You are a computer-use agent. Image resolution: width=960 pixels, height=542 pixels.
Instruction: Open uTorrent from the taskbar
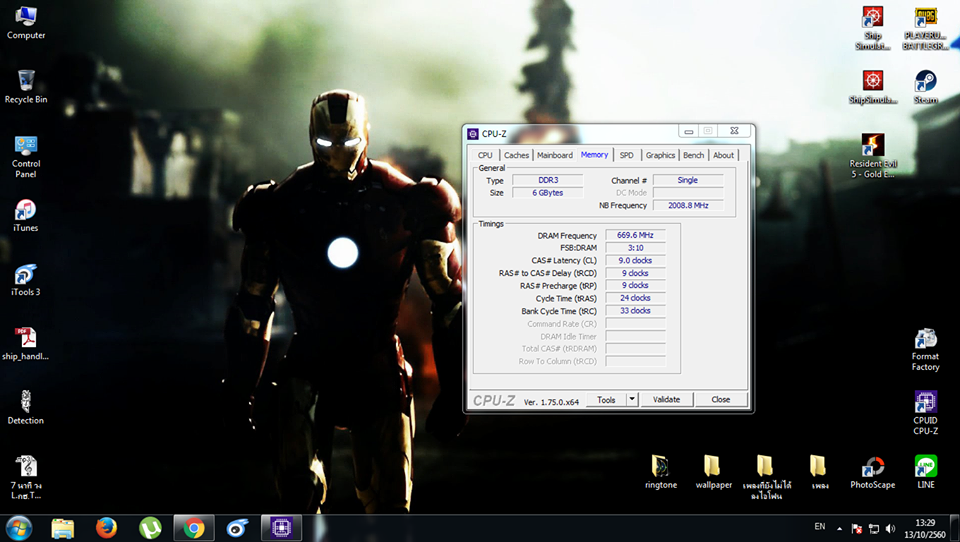(150, 528)
